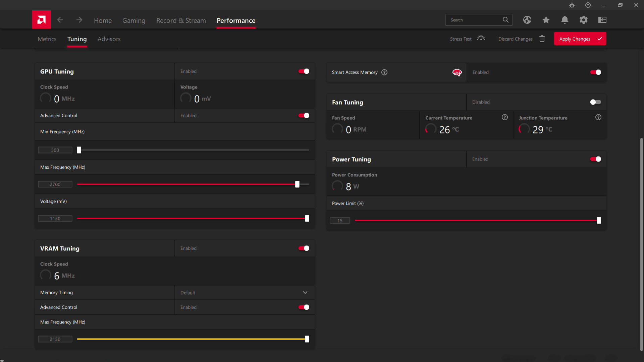Switch to the Metrics tab
The width and height of the screenshot is (644, 362).
[x=47, y=39]
